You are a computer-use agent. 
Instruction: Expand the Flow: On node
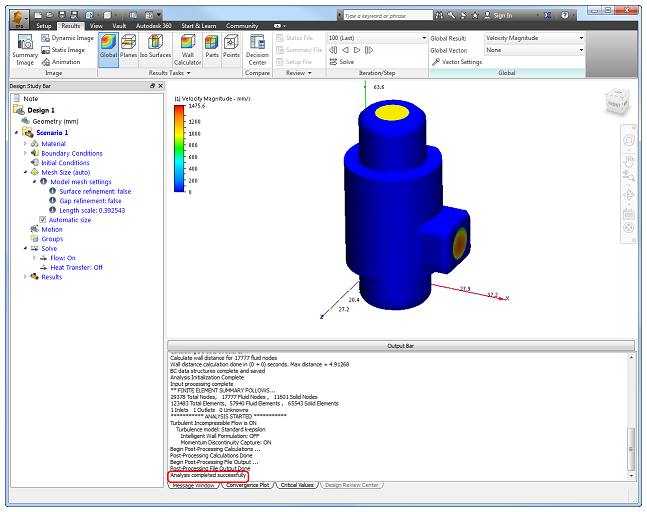[34, 258]
